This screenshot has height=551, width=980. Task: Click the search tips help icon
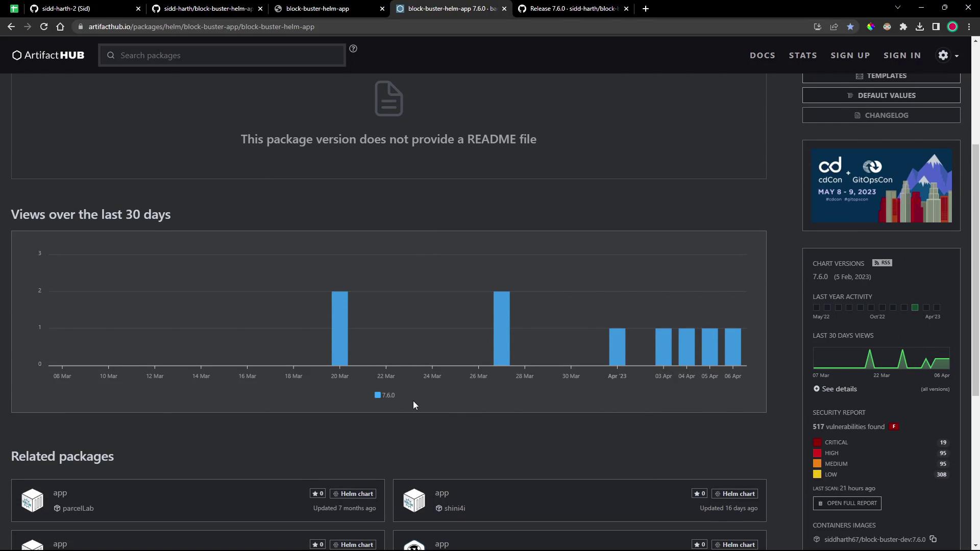click(353, 48)
